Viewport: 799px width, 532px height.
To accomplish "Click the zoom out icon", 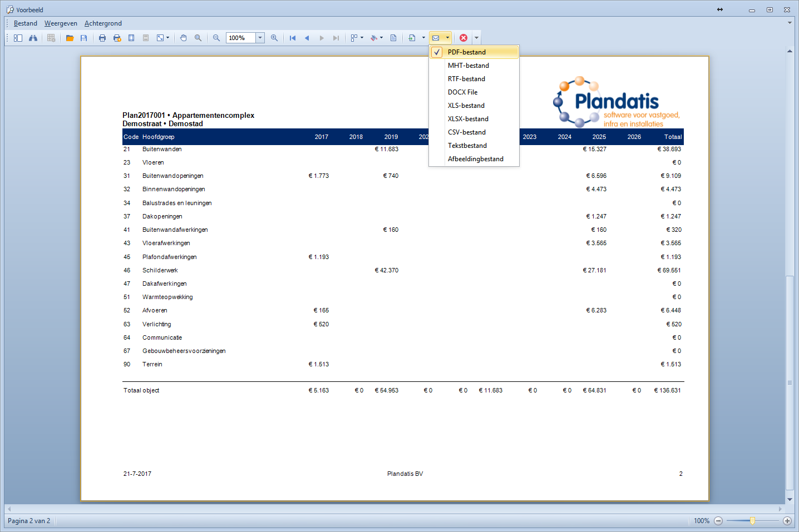I will pyautogui.click(x=216, y=38).
